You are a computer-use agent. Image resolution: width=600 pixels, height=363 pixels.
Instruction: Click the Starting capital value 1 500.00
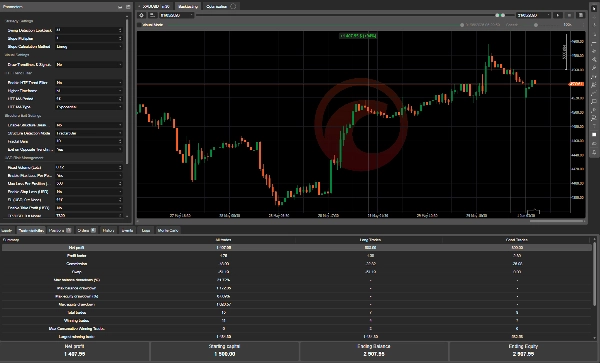pyautogui.click(x=225, y=354)
